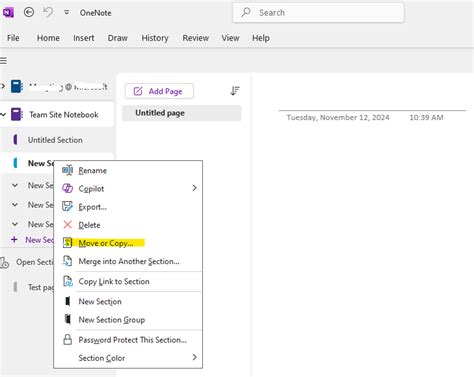Screen dimensions: 474x377
Task: Choose New Section from the context menu
Action: 128,301
